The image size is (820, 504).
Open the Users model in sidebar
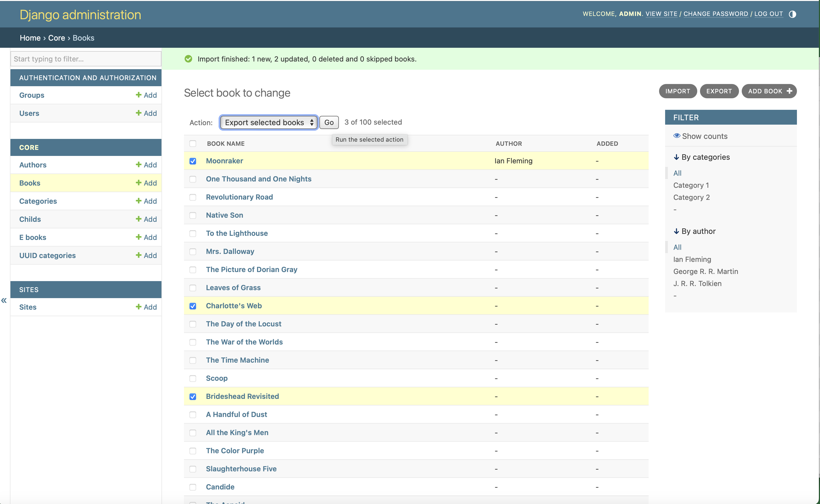coord(29,113)
